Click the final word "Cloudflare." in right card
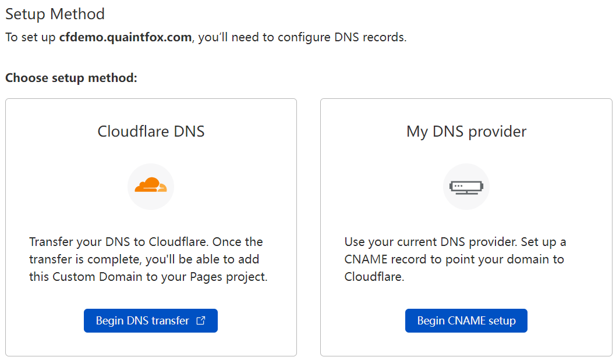 (374, 277)
